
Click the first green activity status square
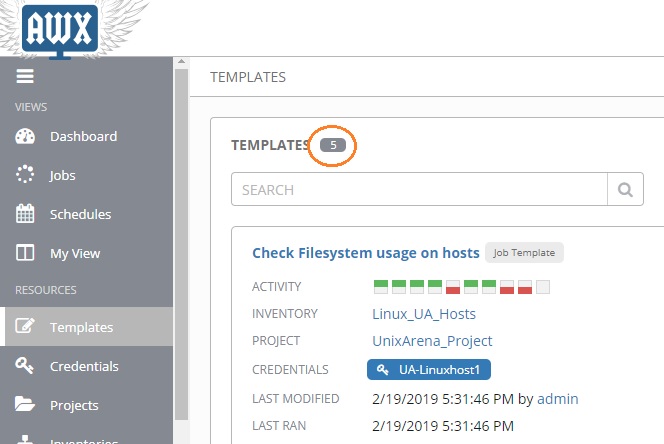click(381, 287)
